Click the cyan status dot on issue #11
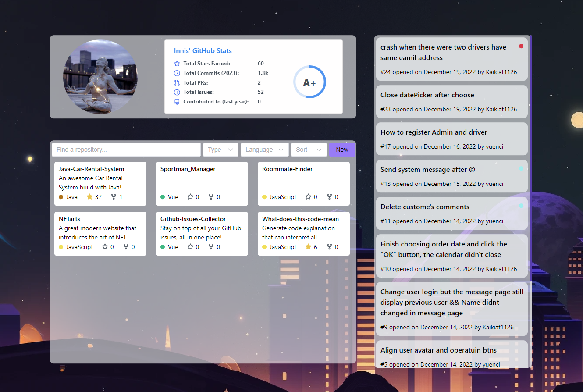Viewport: 583px width, 392px height. click(x=521, y=206)
